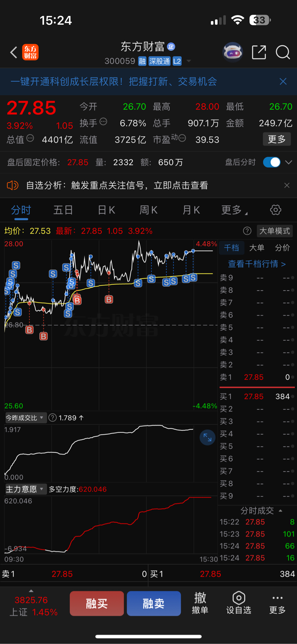
Task: Expand chart with the blue arrows icon
Action: pyautogui.click(x=207, y=437)
